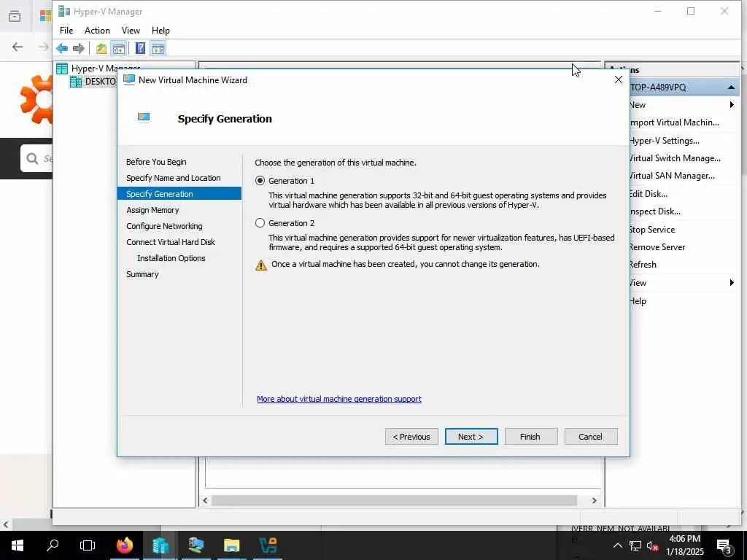
Task: Open the View menu
Action: click(131, 31)
